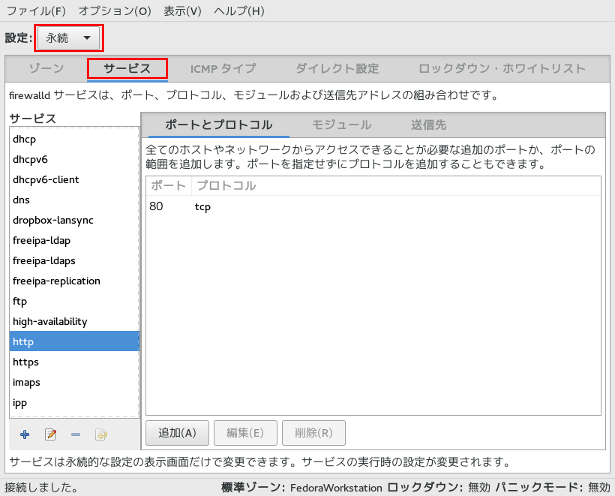Click the edit service pencil icon
The width and height of the screenshot is (615, 496).
point(50,434)
